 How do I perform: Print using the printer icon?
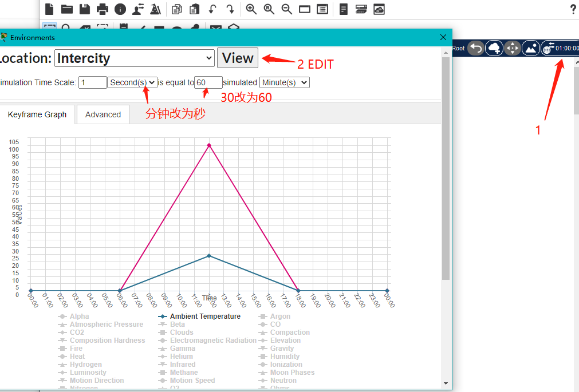103,9
